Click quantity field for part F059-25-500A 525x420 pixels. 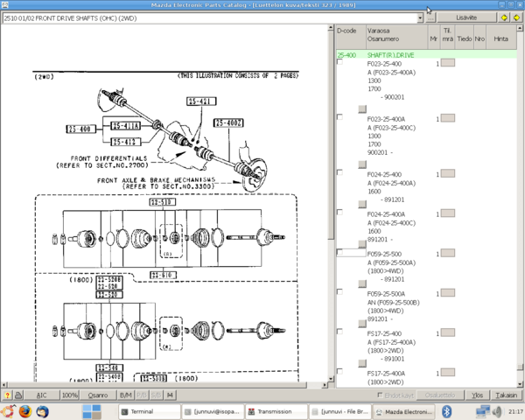click(448, 293)
